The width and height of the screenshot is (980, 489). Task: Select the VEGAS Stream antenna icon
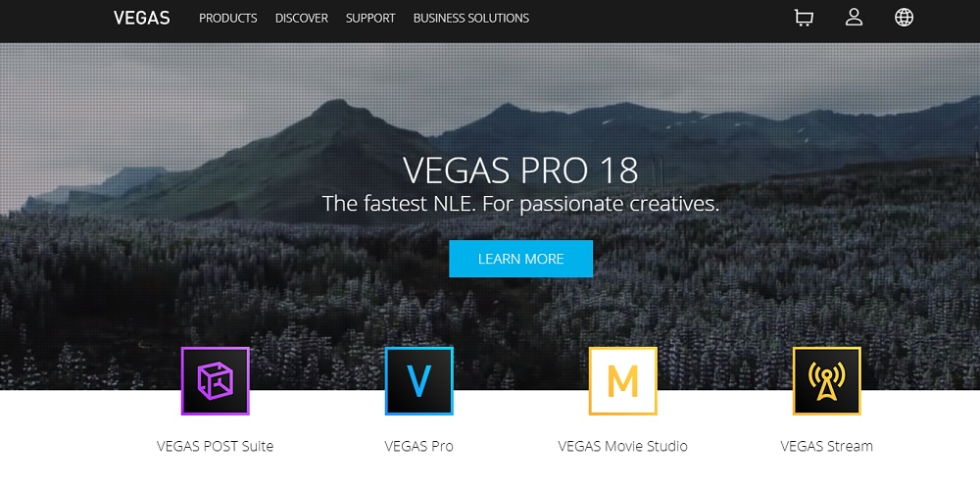point(826,381)
